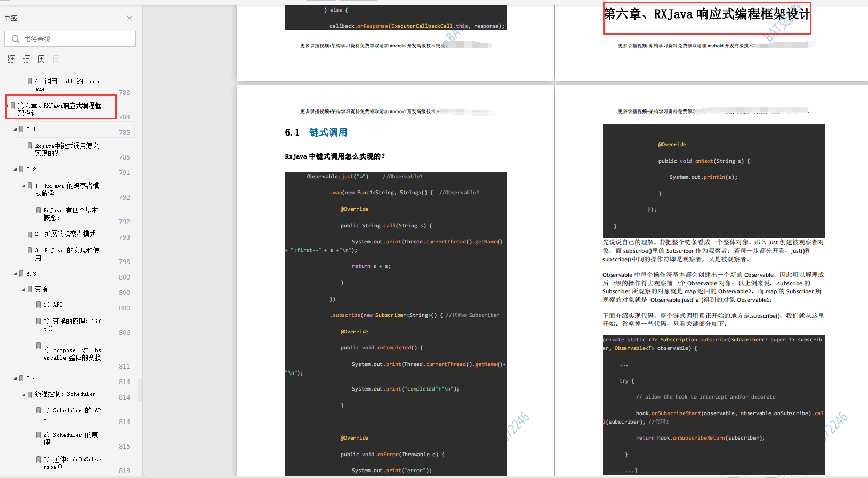Collapse the 6.4 bookmark node
Viewport: 868px width, 478px height.
coord(15,379)
